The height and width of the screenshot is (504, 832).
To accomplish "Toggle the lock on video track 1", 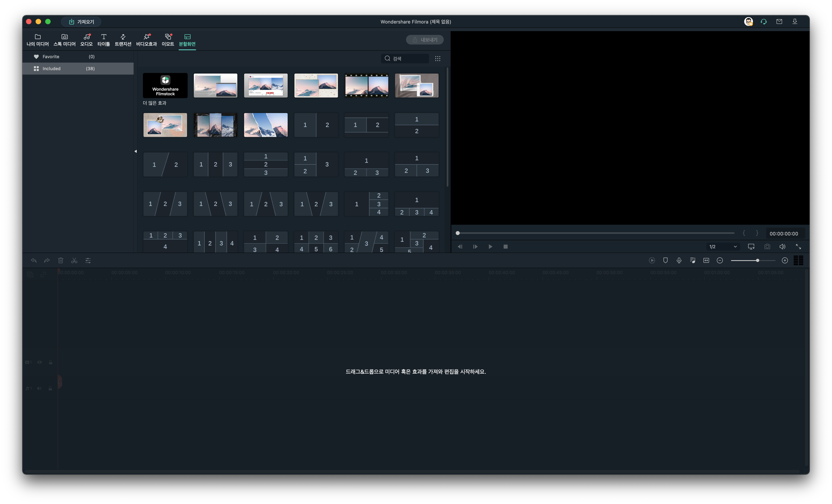I will [x=51, y=362].
